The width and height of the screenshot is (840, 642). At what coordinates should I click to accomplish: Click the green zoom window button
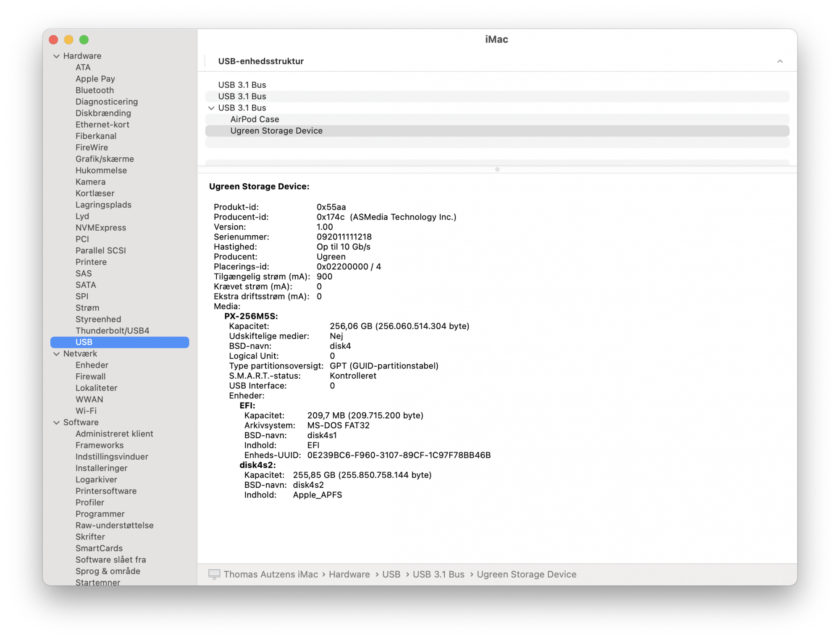point(84,39)
